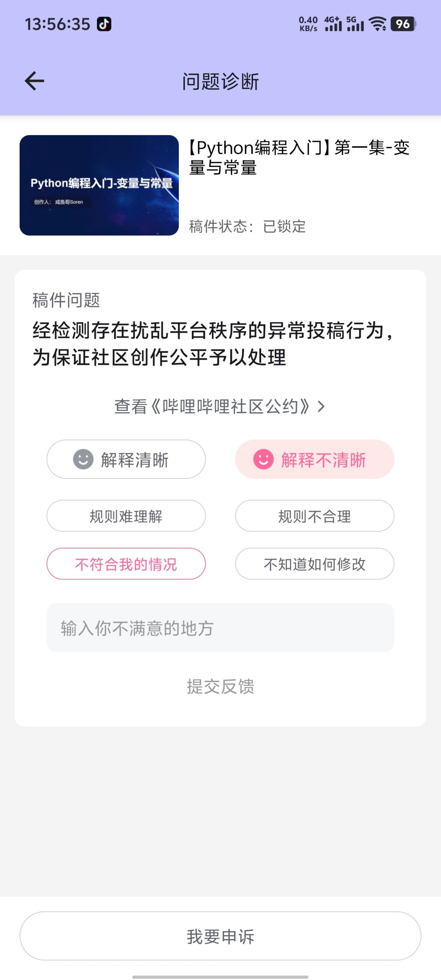Tap the gray smiley face icon
Screen dimensions: 441x980
(83, 459)
